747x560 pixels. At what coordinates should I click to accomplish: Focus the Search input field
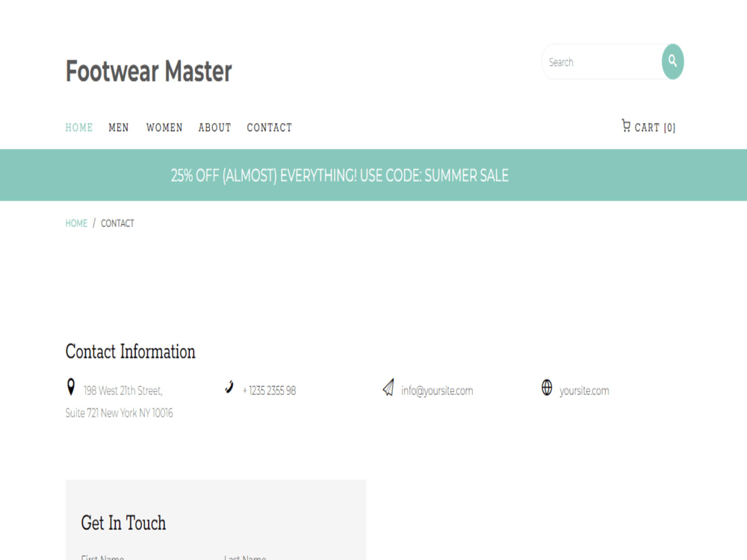click(602, 62)
